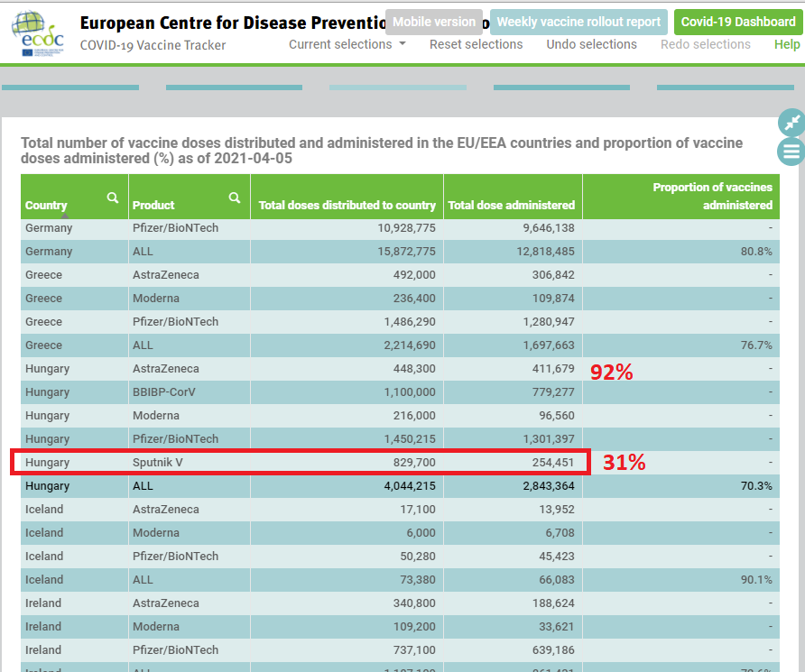Select Greece Moderna's 236,400 value

coord(414,298)
